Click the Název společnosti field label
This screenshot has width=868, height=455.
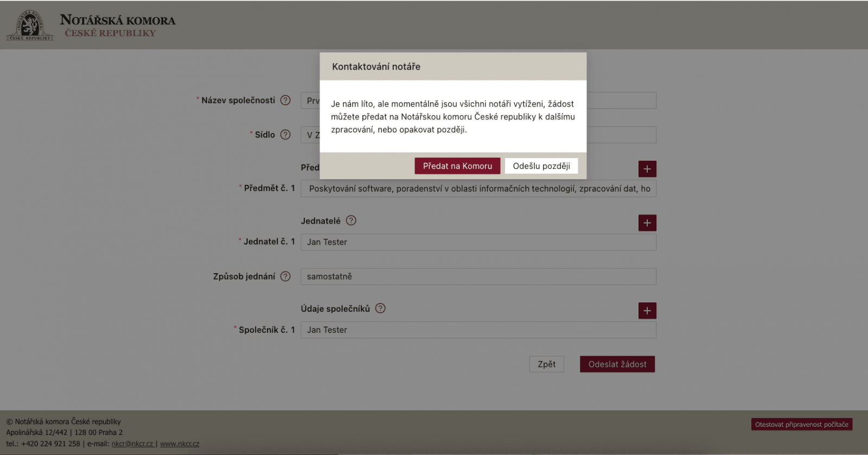point(238,100)
